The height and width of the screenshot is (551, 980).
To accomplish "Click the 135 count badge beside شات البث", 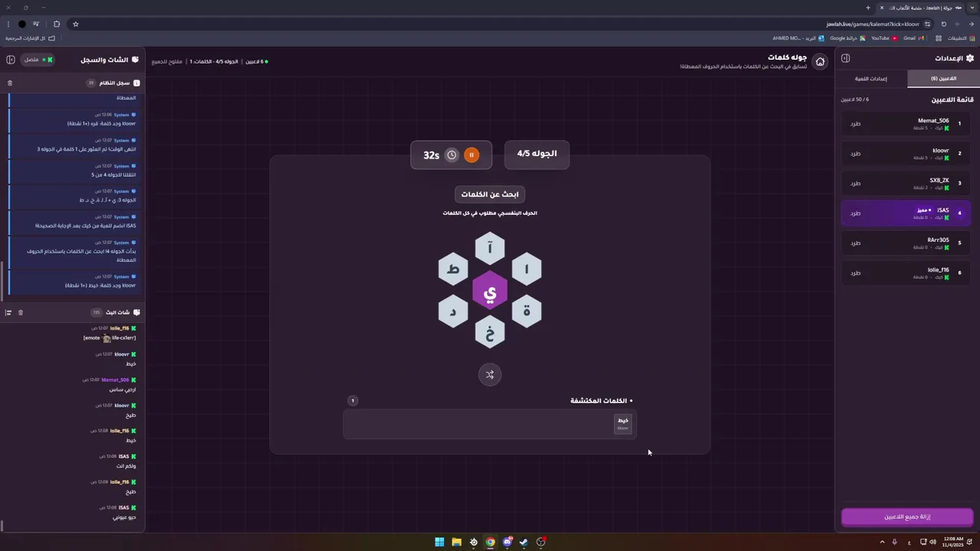I will [96, 312].
